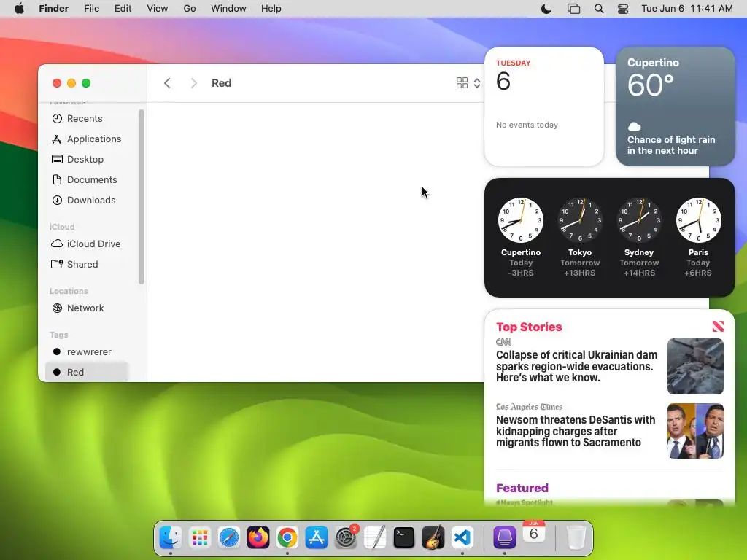The image size is (747, 560).
Task: Open the Window menu
Action: point(228,9)
